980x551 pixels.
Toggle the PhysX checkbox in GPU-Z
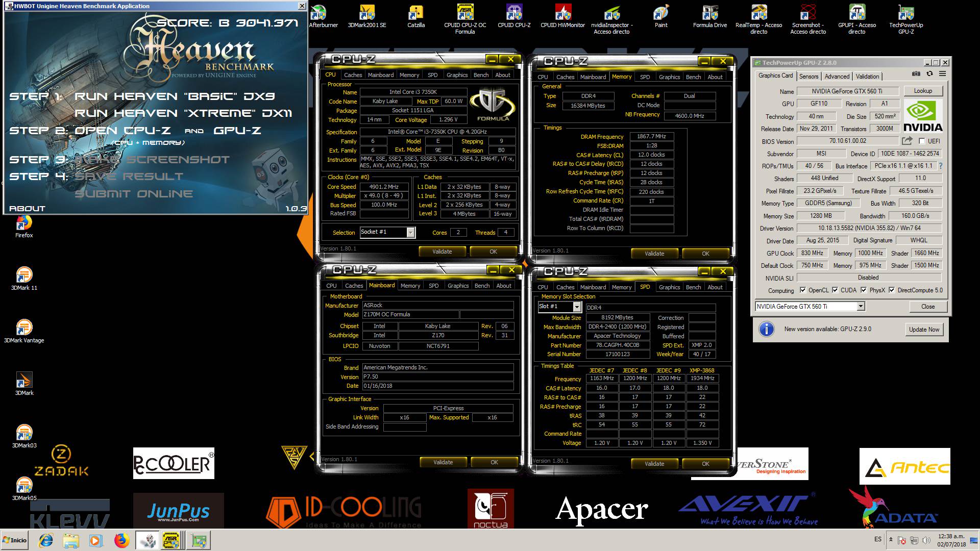coord(864,290)
